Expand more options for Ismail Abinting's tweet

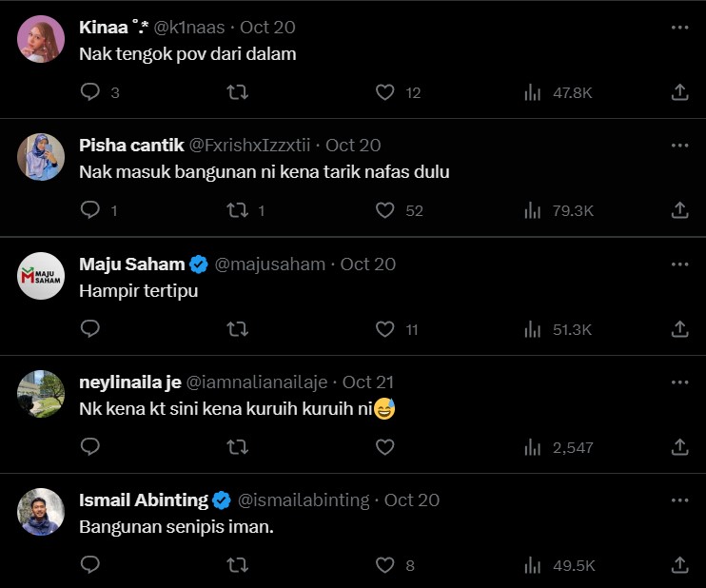tap(679, 500)
